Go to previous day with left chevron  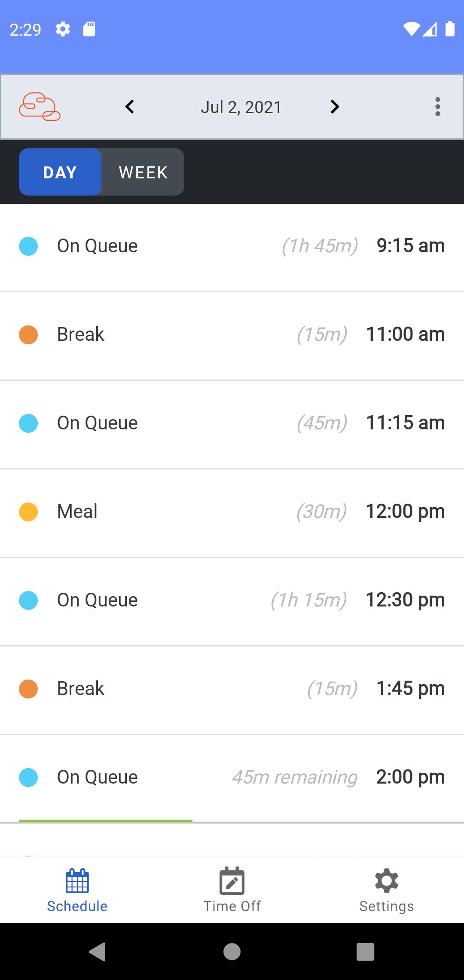point(130,107)
